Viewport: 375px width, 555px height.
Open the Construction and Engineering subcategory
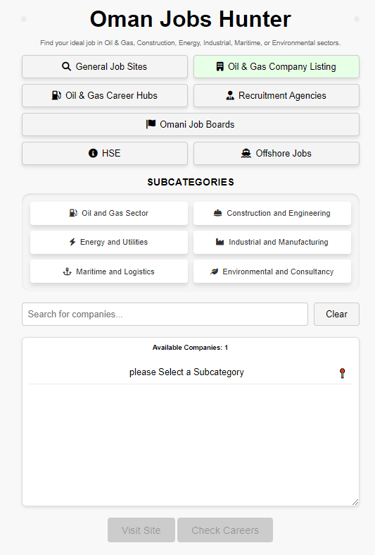point(272,213)
